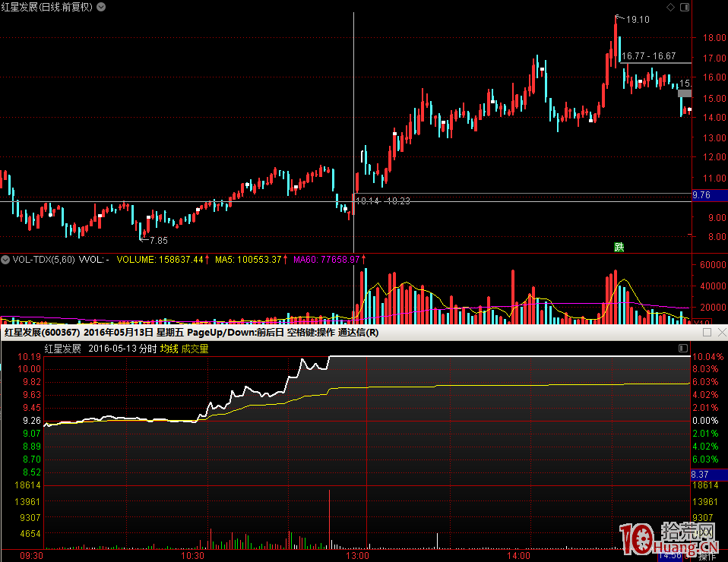Close the 红星发展 intraday popup window
The image size is (728, 562).
coord(720,333)
